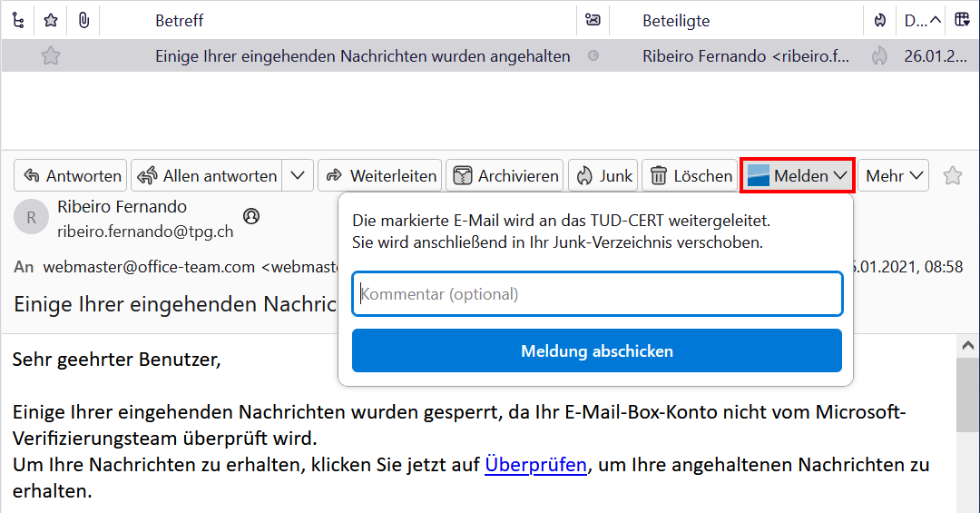
Task: Star the message in the list row
Action: [x=51, y=56]
